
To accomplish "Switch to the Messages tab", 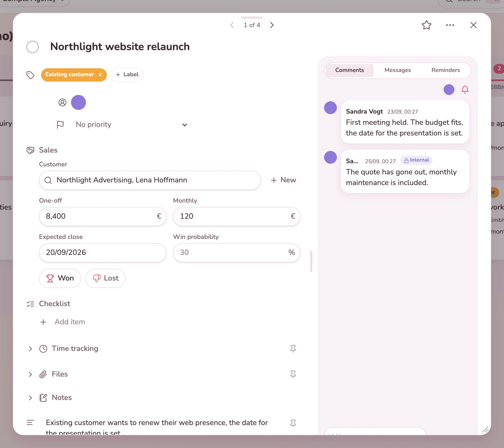I will [x=398, y=70].
